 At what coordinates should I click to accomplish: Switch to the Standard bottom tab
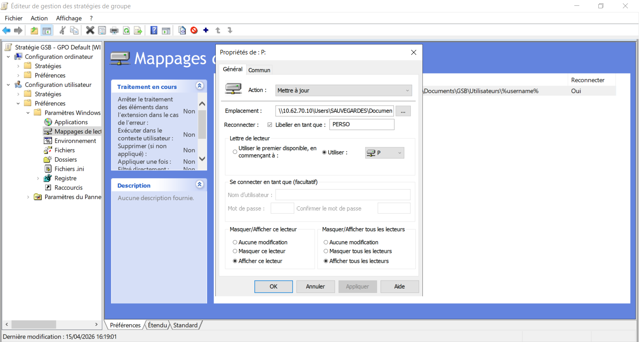[x=185, y=325]
